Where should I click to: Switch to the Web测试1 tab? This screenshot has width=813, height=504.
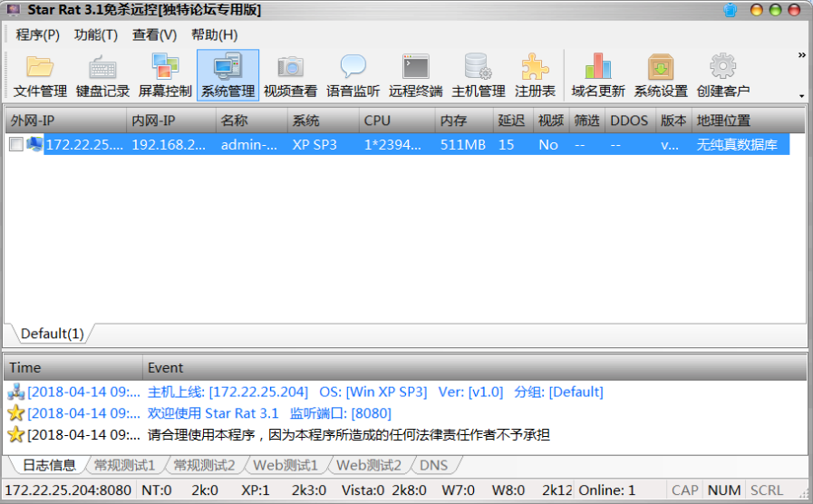286,465
